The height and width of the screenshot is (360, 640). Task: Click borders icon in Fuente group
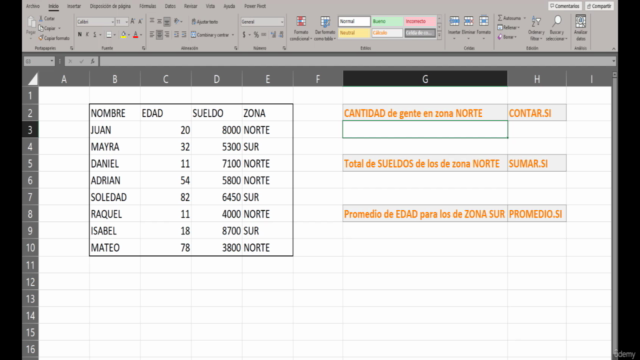109,35
